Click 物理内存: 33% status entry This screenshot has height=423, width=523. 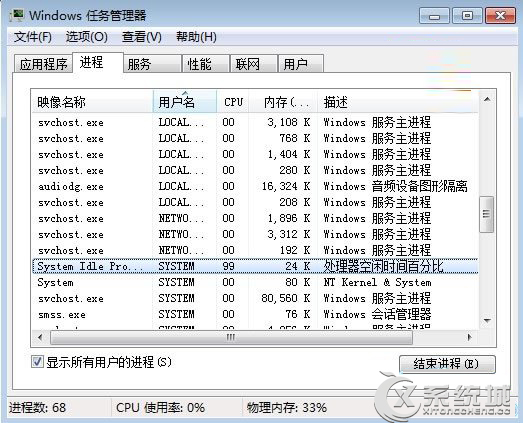(x=287, y=408)
